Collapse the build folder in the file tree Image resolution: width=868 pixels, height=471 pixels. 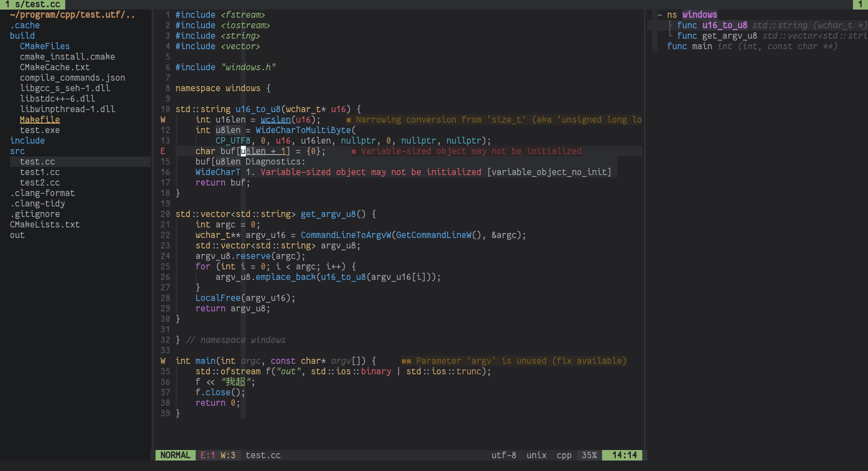click(x=22, y=36)
